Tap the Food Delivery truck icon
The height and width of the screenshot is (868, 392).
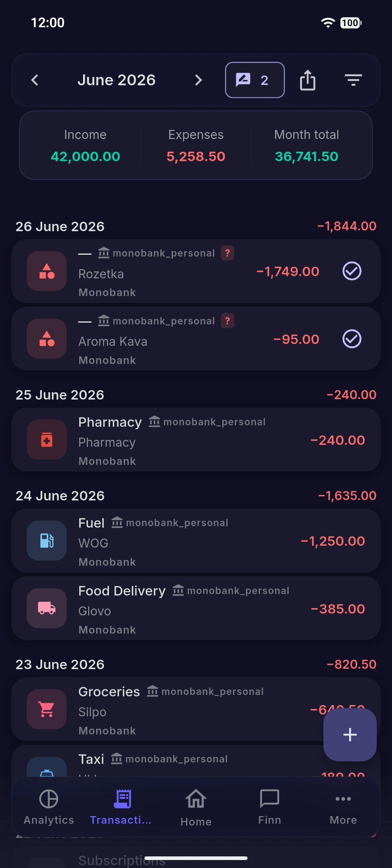(47, 608)
